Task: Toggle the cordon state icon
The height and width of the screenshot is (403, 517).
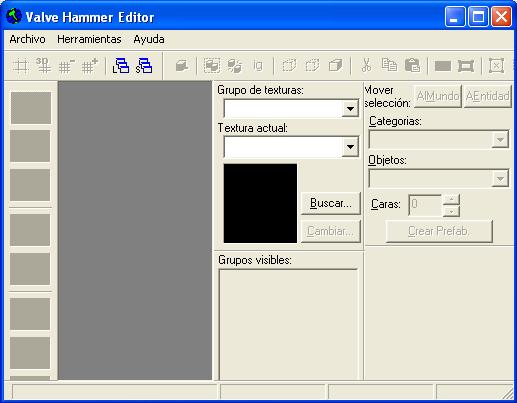Action: pos(443,66)
